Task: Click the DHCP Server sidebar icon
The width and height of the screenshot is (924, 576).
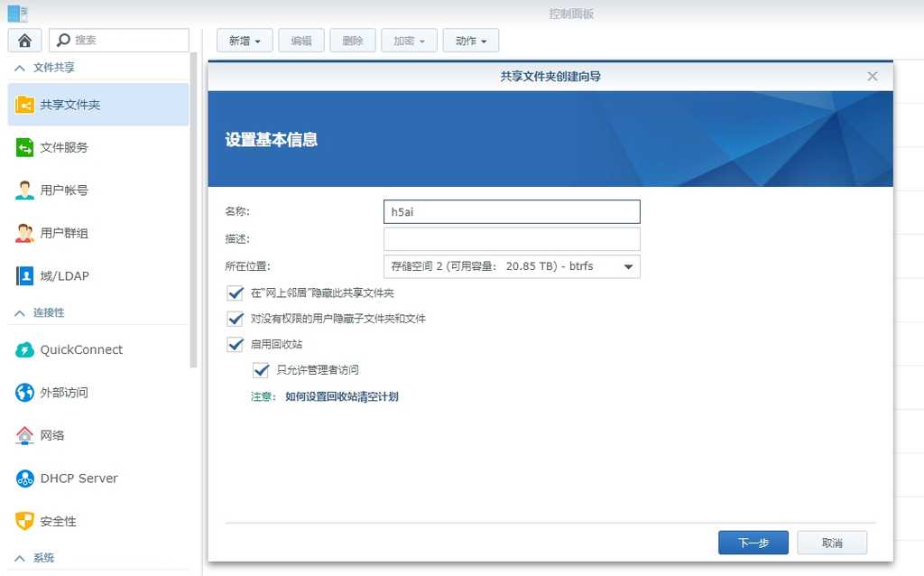Action: 25,478
